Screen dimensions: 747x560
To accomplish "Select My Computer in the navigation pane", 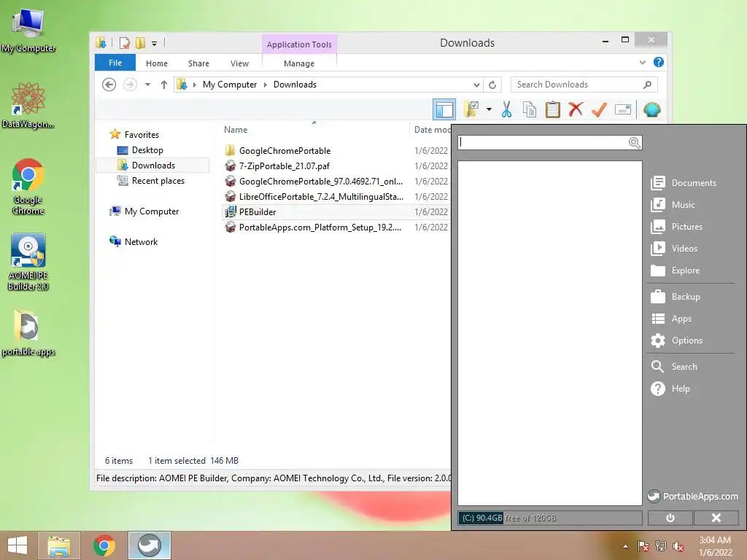I will (152, 211).
